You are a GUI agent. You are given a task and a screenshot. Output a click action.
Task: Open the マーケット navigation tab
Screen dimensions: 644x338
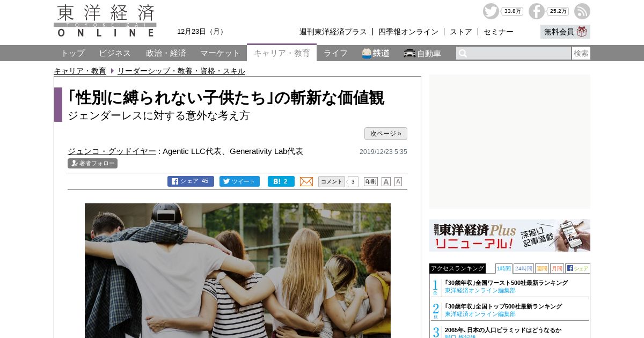[x=220, y=53]
